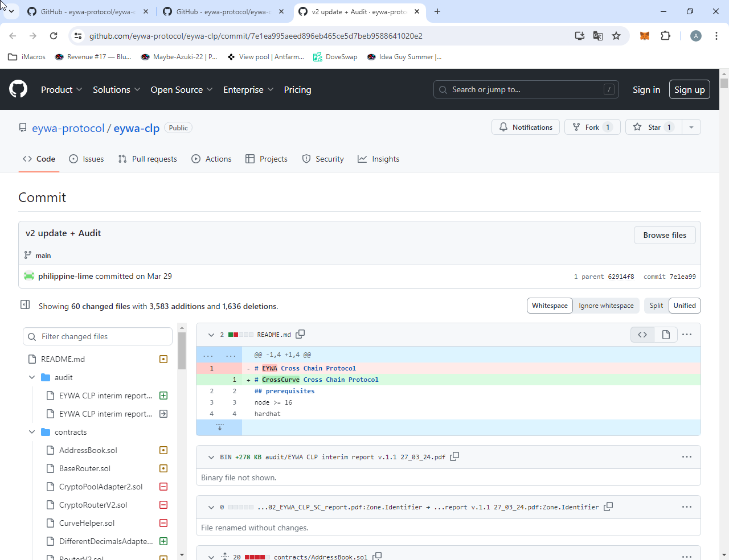Select AddressBook.sol in file tree
Viewport: 729px width, 560px height.
tap(88, 450)
